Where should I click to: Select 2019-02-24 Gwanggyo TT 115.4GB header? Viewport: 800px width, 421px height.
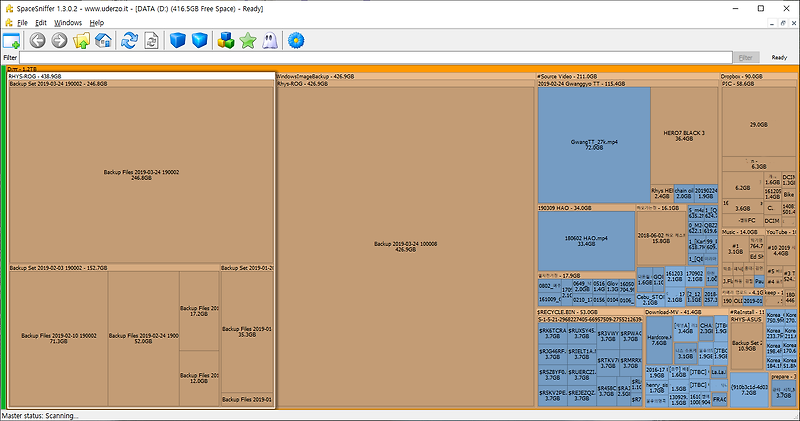pos(627,84)
